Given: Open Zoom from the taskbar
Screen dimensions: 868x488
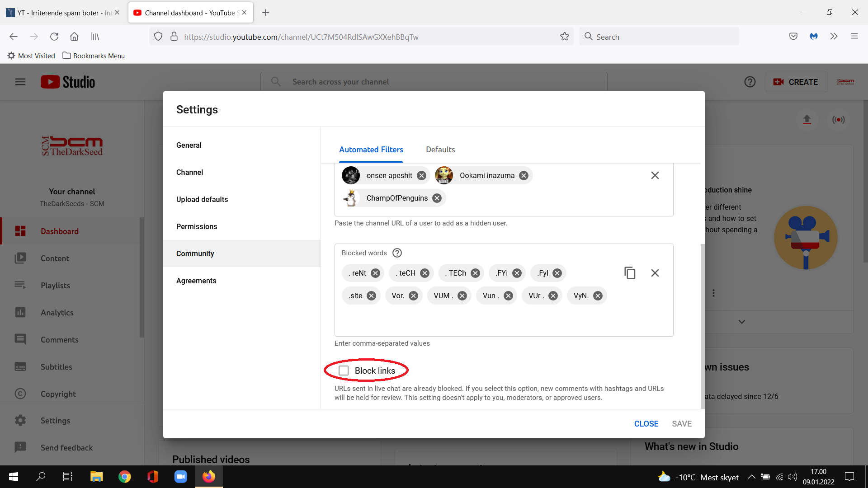Looking at the screenshot, I should [181, 477].
